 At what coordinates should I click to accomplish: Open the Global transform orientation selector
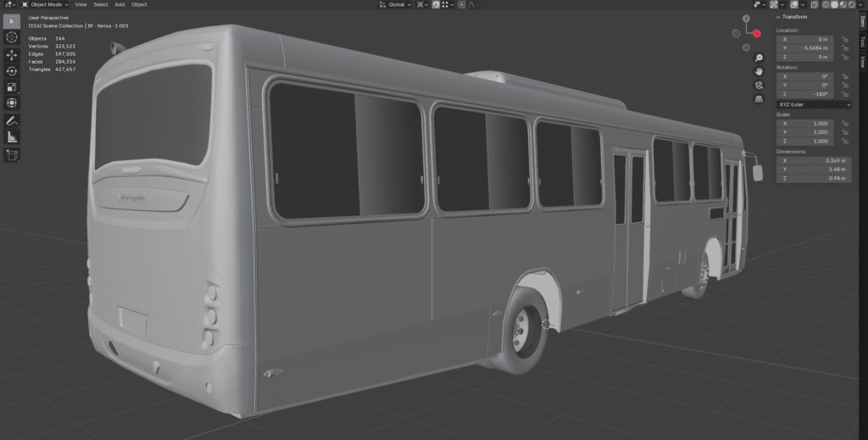(398, 4)
